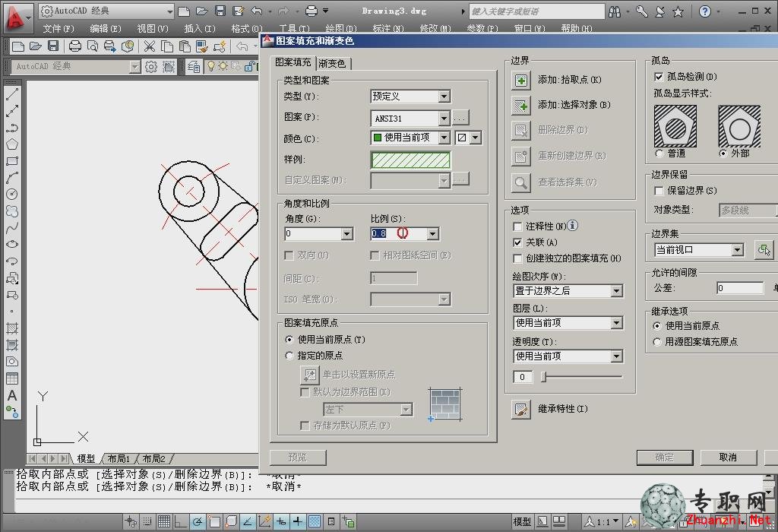Choose the 外部 island style radio
This screenshot has height=532, width=778.
(723, 154)
